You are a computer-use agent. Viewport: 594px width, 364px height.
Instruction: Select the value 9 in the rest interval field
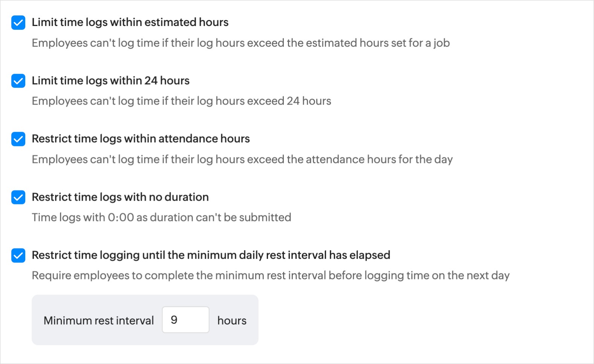174,320
